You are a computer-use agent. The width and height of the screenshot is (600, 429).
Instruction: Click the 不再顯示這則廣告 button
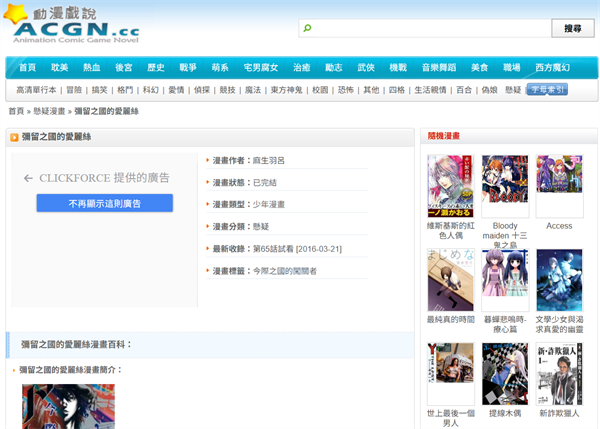point(104,203)
